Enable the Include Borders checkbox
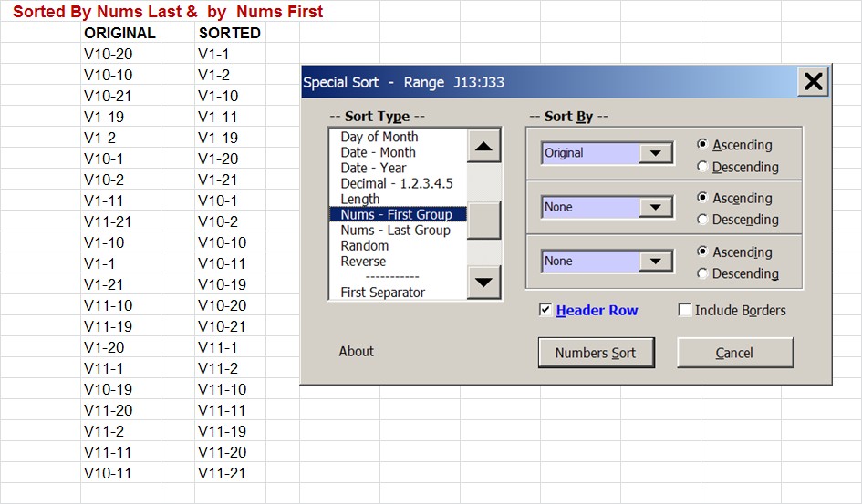Screen dimensions: 862x504 685,310
